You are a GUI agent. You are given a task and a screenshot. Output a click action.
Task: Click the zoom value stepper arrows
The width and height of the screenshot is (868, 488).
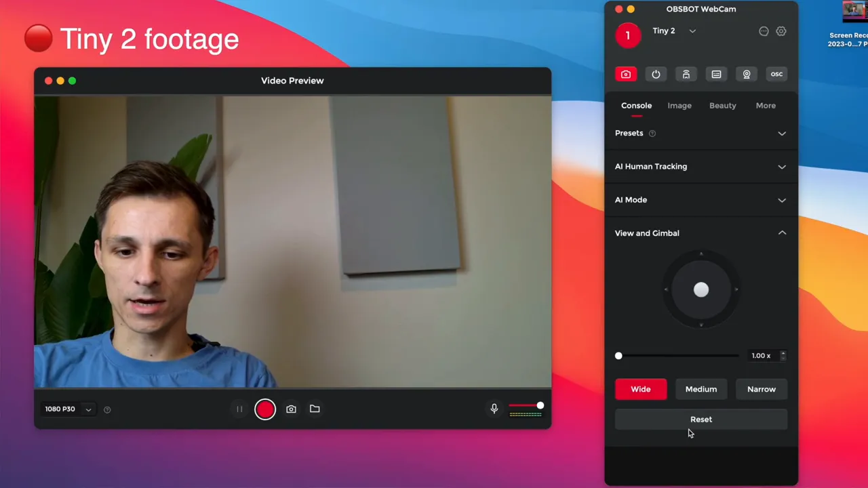783,356
